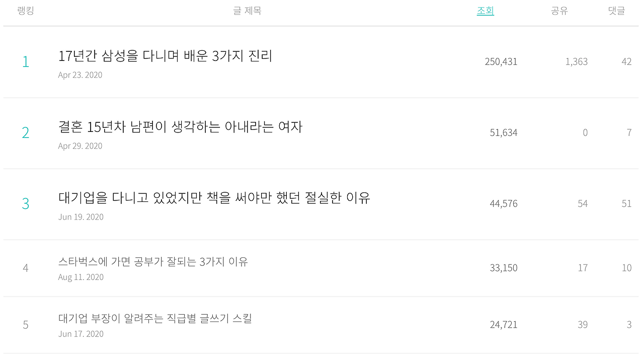The image size is (644, 355).
Task: Sort posts by 공유 (shares) column
Action: pyautogui.click(x=560, y=11)
